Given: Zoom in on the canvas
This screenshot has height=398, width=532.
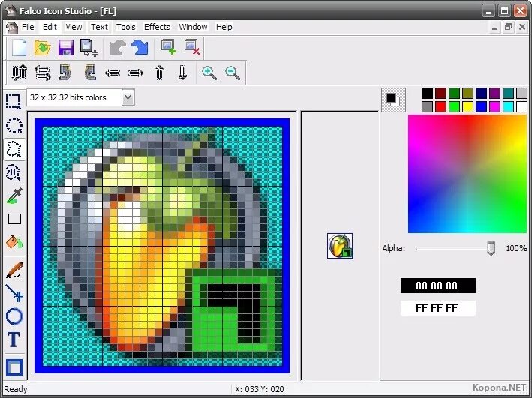Looking at the screenshot, I should pyautogui.click(x=209, y=73).
